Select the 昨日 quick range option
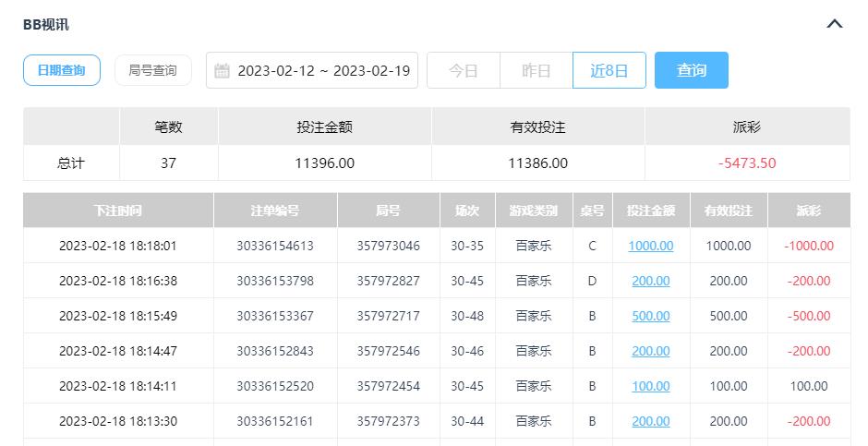Screen dimensions: 868x446 (536, 71)
